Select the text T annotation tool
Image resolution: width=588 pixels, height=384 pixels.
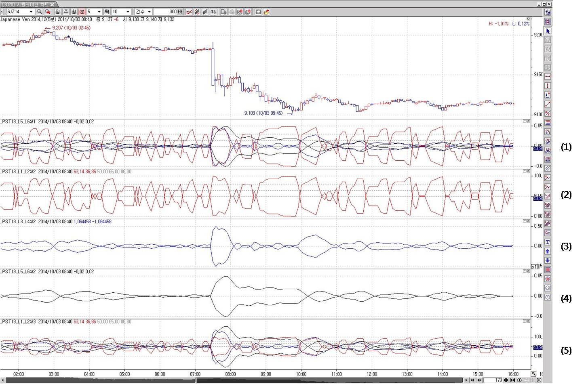click(x=548, y=242)
